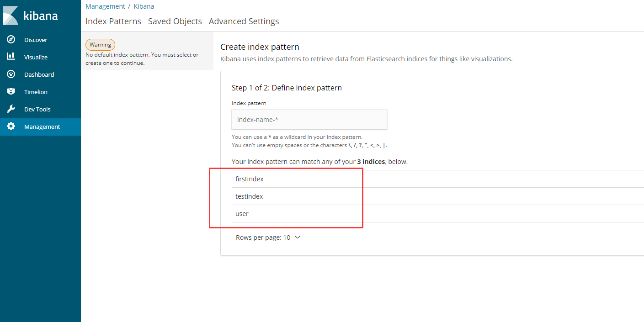Open Management via gear icon

(x=11, y=127)
